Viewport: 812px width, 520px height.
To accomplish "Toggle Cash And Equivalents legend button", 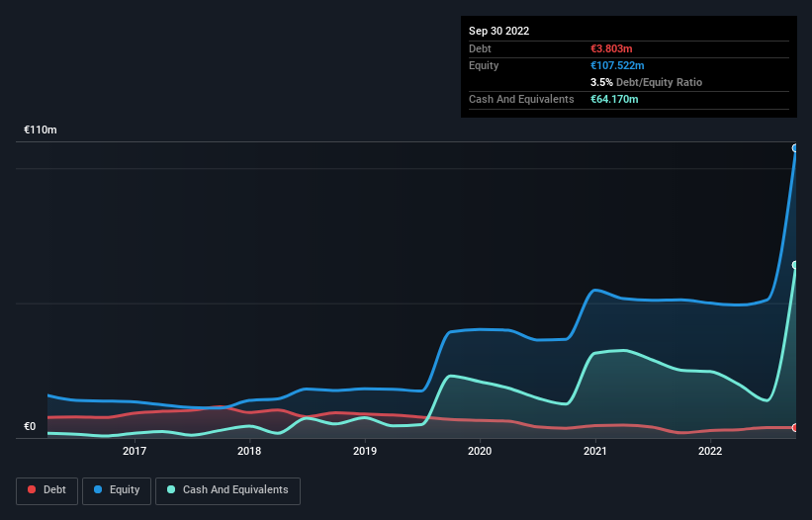I will click(227, 490).
